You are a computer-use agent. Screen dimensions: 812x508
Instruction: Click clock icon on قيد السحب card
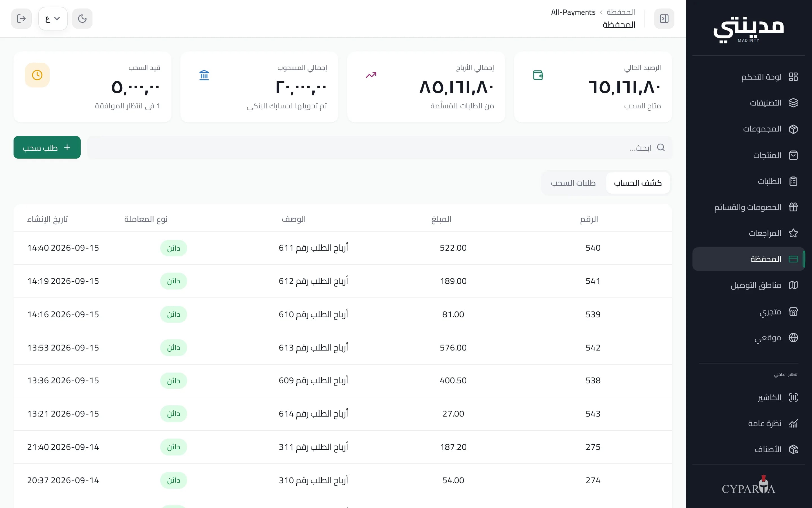click(37, 75)
